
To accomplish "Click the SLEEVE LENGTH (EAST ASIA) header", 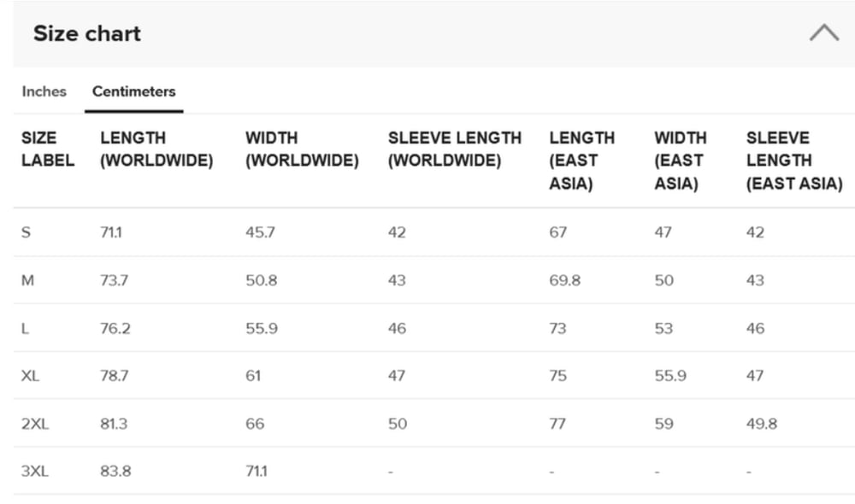I will tap(794, 161).
